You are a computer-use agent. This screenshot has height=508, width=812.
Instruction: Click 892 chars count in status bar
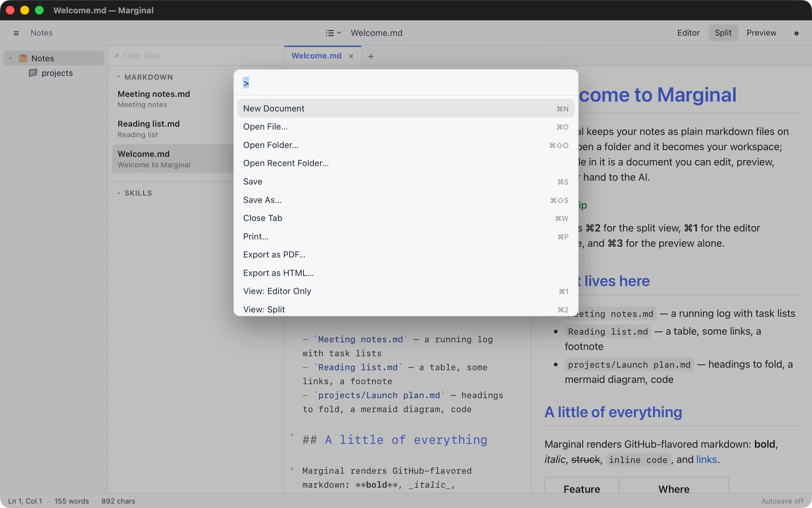click(x=118, y=501)
